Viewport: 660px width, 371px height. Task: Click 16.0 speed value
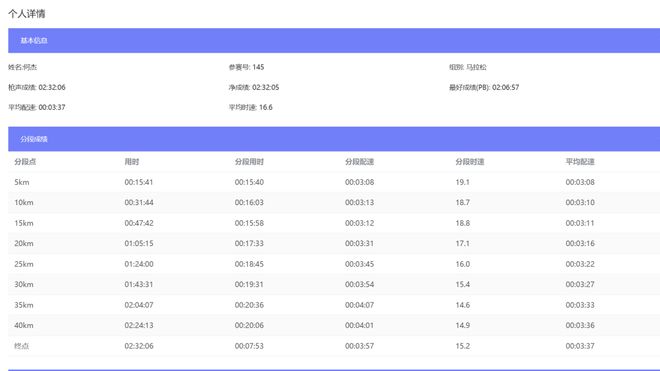(x=462, y=264)
